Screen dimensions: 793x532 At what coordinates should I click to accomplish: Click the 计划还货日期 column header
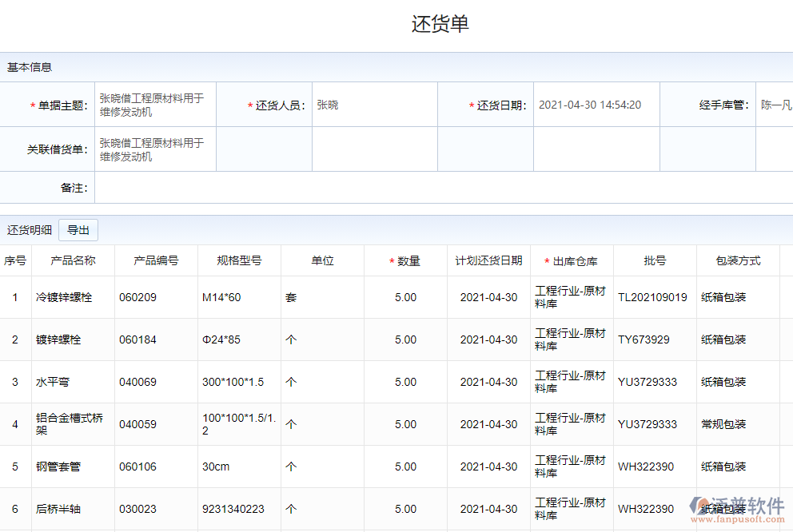pyautogui.click(x=488, y=260)
